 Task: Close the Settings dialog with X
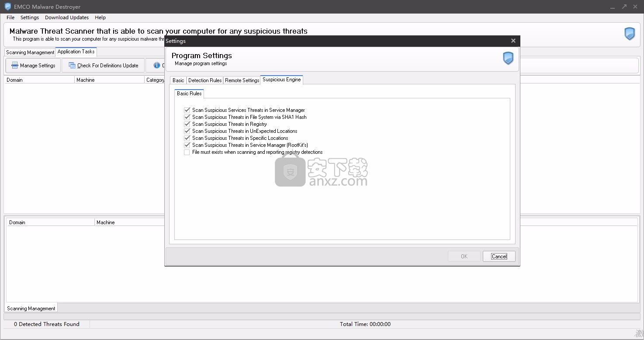pos(513,41)
